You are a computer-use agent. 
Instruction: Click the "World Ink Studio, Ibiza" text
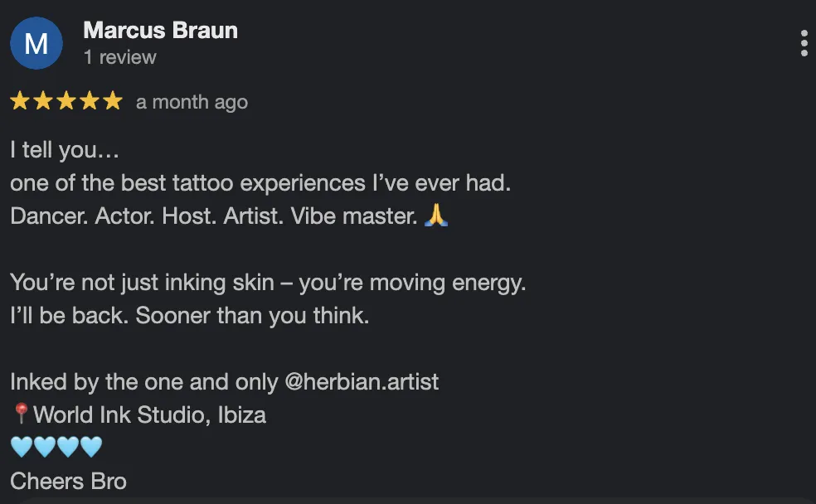click(x=149, y=414)
